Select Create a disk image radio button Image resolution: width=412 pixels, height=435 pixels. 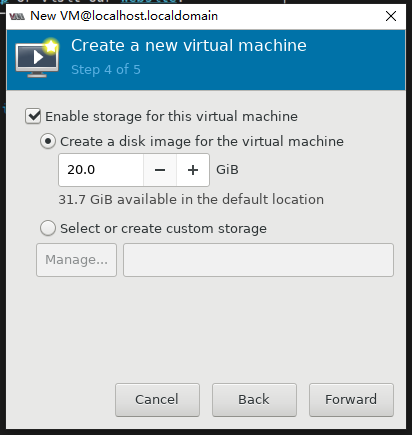tap(48, 141)
